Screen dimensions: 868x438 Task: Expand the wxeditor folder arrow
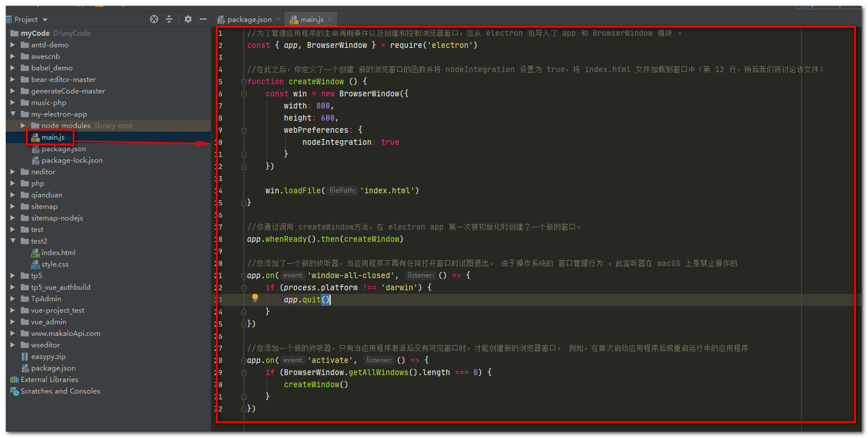13,345
